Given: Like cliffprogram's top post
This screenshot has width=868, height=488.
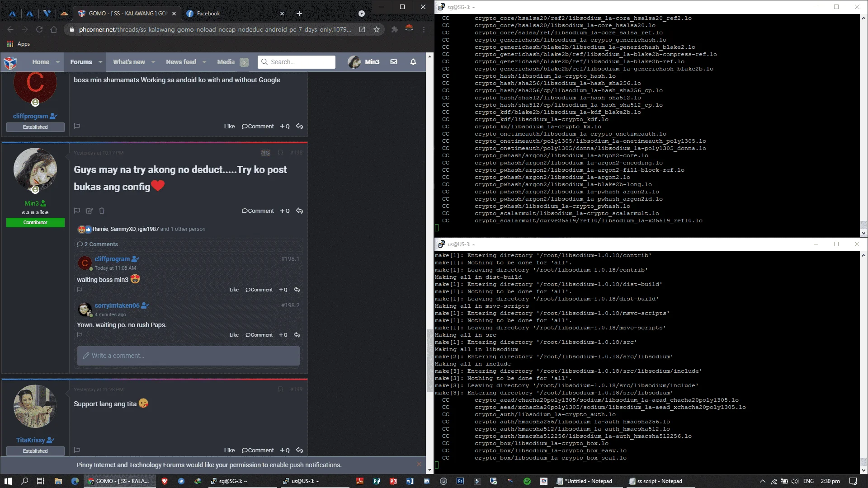Looking at the screenshot, I should point(229,127).
